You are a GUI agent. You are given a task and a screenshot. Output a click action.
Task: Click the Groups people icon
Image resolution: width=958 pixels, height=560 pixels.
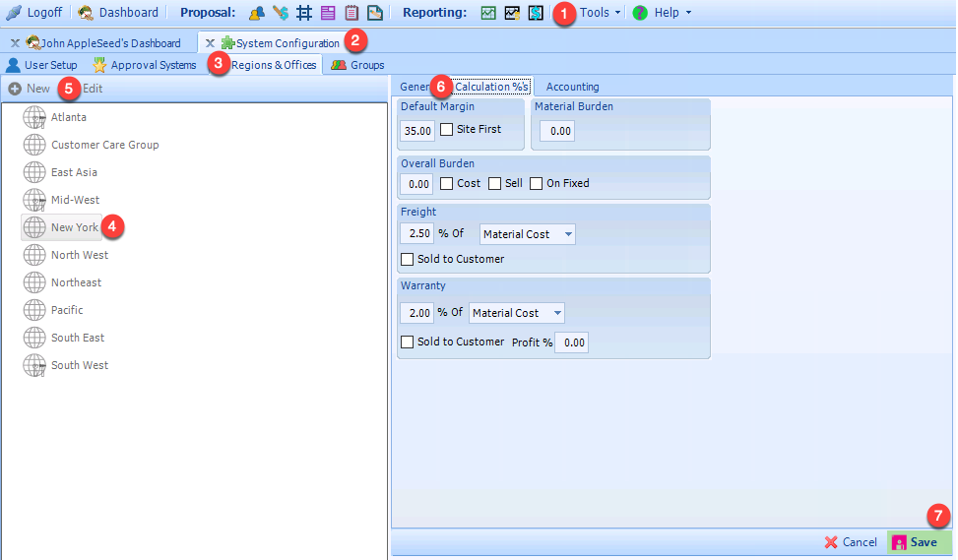point(339,65)
